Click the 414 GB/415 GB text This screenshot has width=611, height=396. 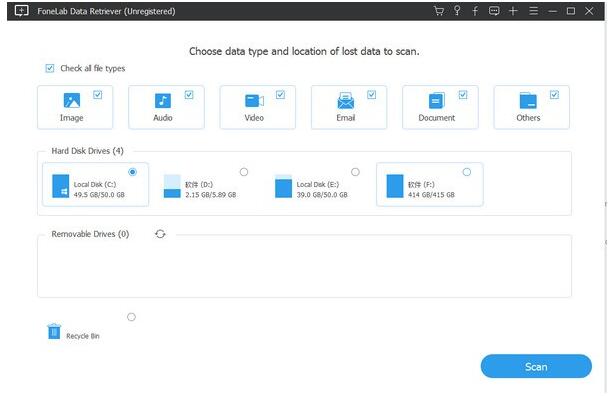pos(431,194)
